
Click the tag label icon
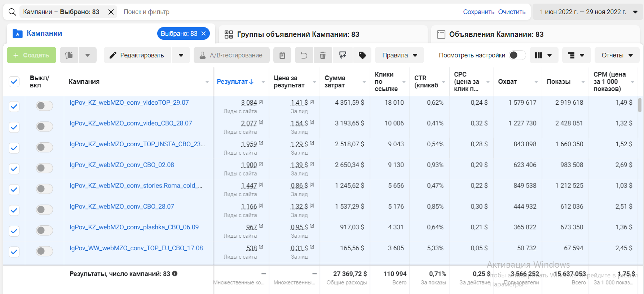coord(362,55)
